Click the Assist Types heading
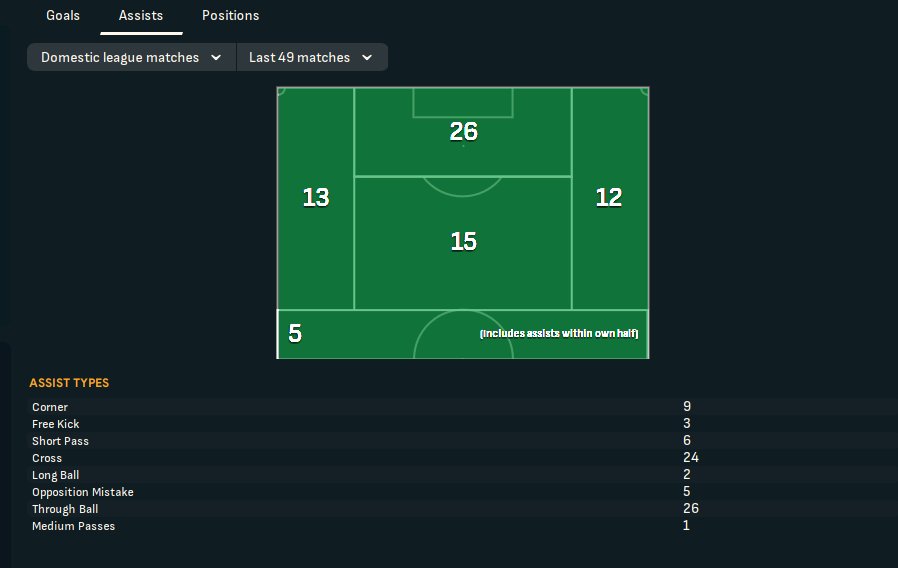The image size is (898, 568). coord(69,383)
